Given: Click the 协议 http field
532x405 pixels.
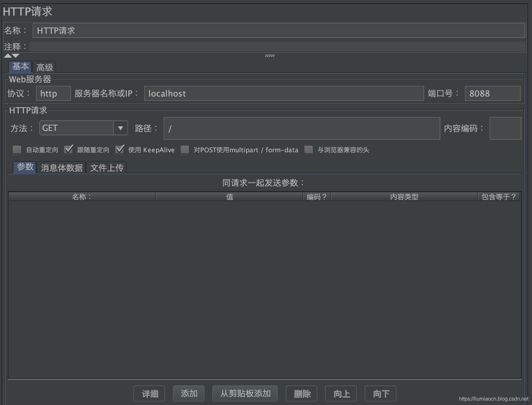Looking at the screenshot, I should (53, 93).
